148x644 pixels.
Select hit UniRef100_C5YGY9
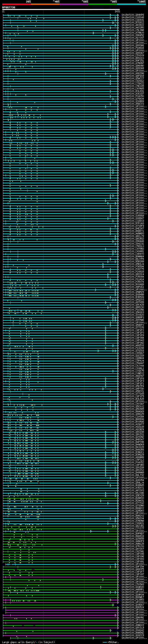133,56
